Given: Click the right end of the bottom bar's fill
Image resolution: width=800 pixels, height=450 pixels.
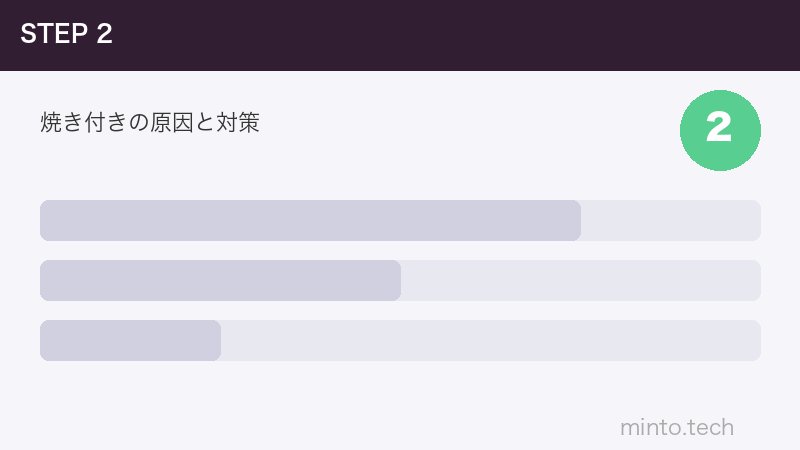Looking at the screenshot, I should click(215, 340).
